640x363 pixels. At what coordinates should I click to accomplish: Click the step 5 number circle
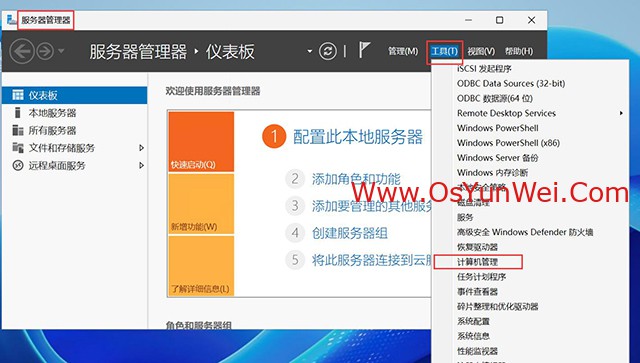295,260
